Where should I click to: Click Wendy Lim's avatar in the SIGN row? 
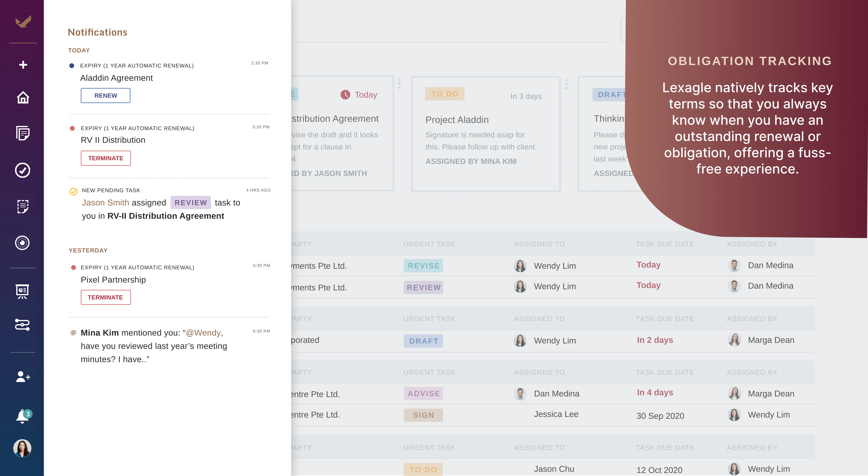734,415
